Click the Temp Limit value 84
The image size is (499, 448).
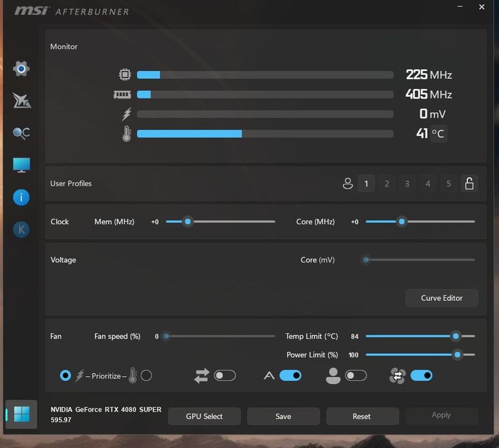(354, 337)
